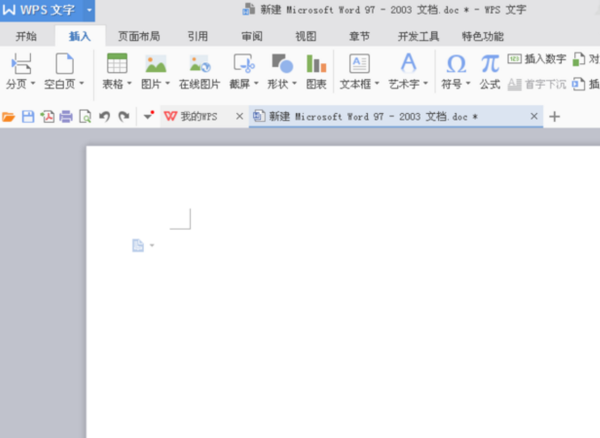Image resolution: width=600 pixels, height=438 pixels.
Task: Click the Save icon in quick toolbar
Action: (x=28, y=116)
